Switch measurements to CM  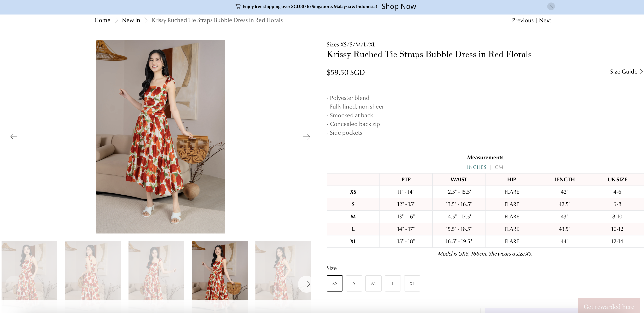click(x=499, y=167)
